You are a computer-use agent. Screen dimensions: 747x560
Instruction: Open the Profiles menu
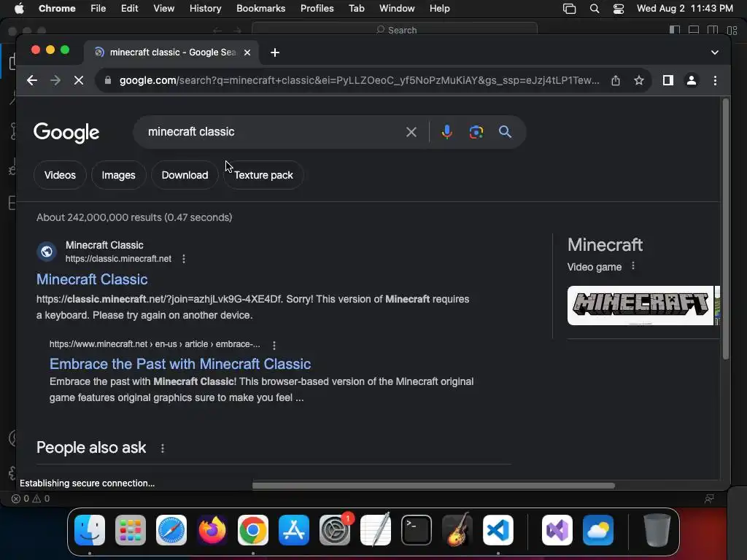[x=317, y=8]
